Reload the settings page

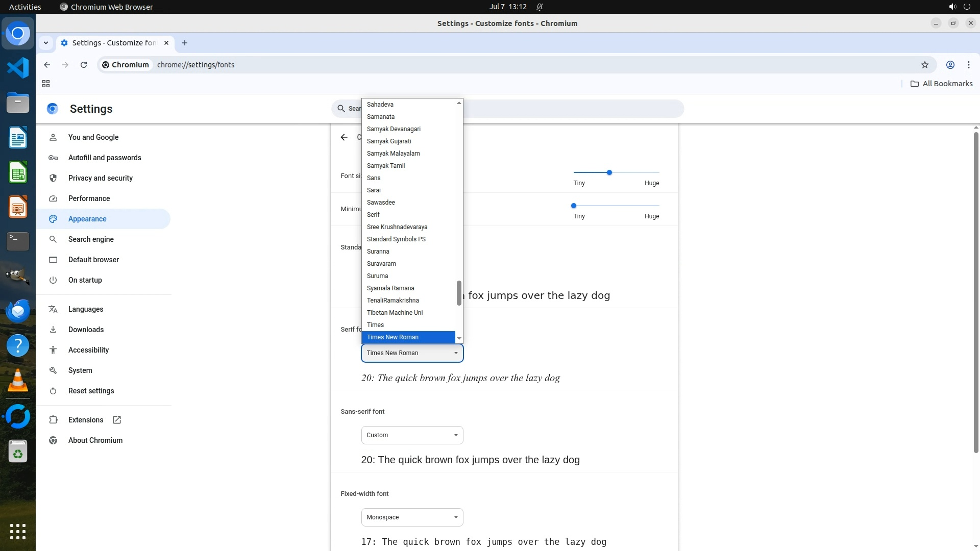click(84, 65)
